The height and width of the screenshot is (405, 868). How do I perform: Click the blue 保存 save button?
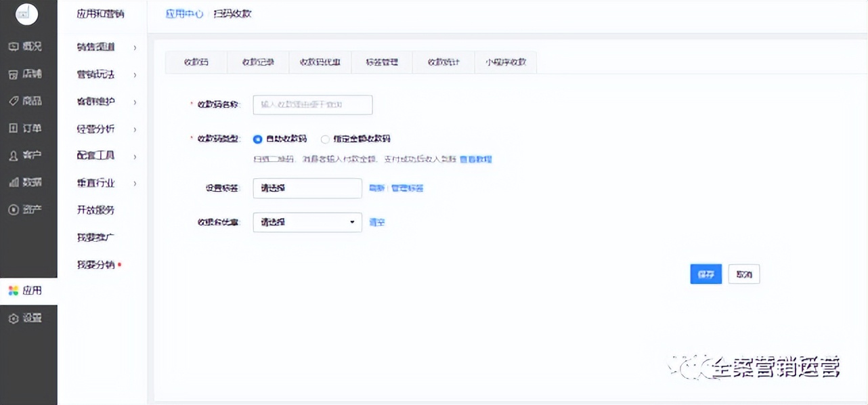[706, 274]
